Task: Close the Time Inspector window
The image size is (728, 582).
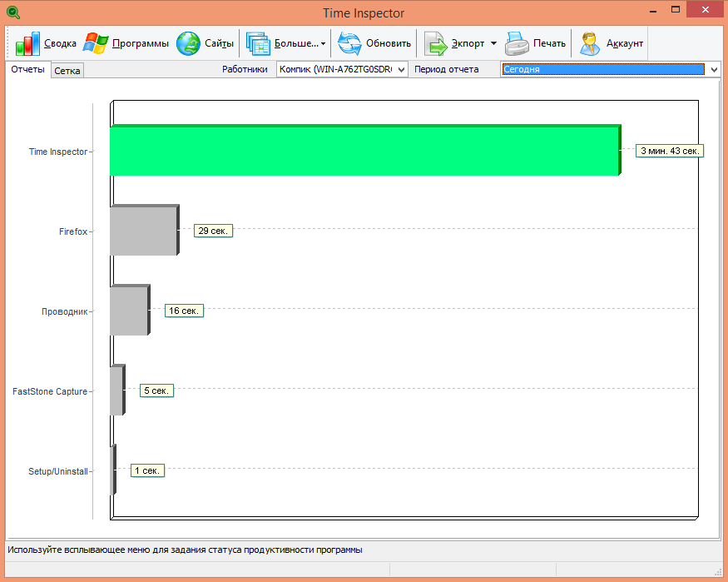Action: pos(706,10)
